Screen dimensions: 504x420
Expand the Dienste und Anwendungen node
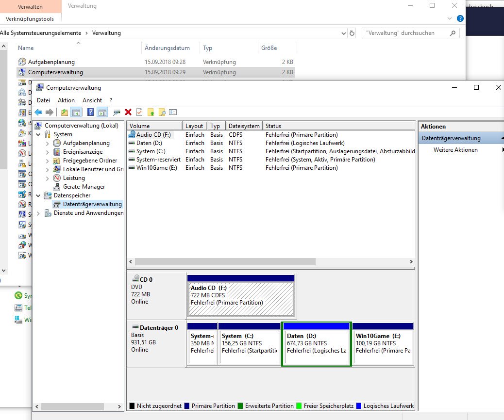click(38, 213)
